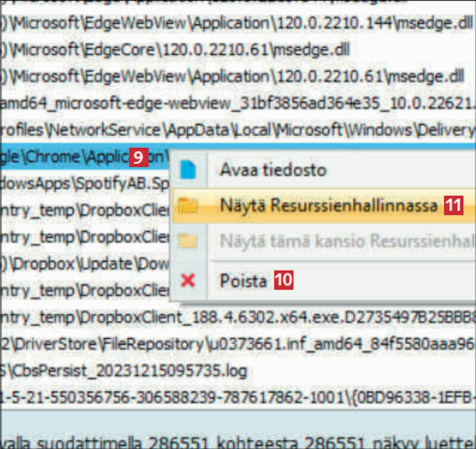Select the EdgeWebView 120.0.2210.61 msedge.dll row
Image resolution: width=476 pixels, height=449 pixels.
[232, 77]
